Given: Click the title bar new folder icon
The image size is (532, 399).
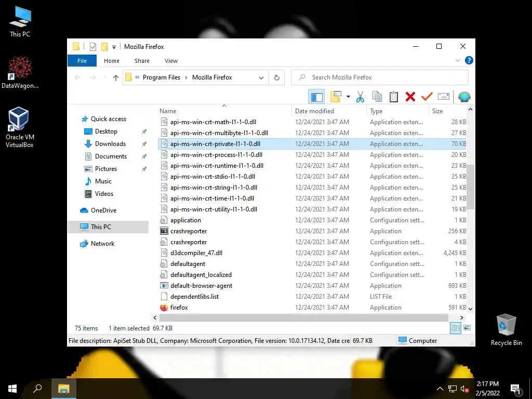Looking at the screenshot, I should [104, 46].
